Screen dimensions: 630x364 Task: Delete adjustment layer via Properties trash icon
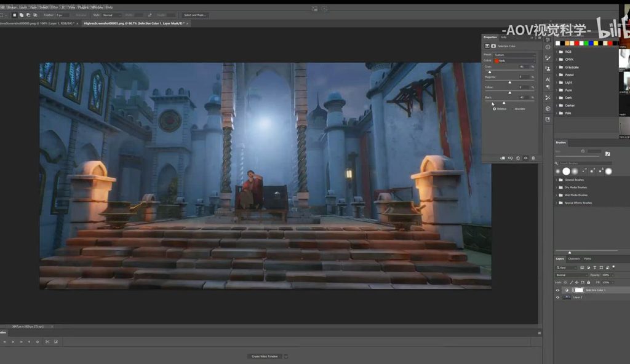(x=533, y=158)
